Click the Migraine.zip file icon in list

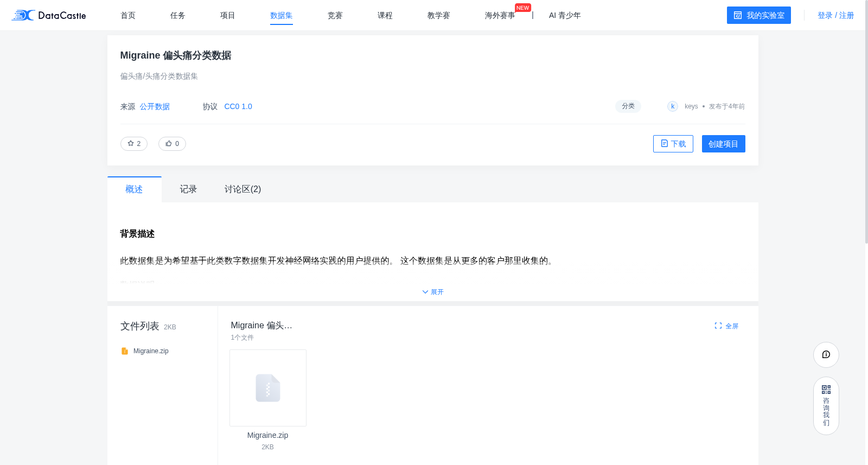pos(125,351)
